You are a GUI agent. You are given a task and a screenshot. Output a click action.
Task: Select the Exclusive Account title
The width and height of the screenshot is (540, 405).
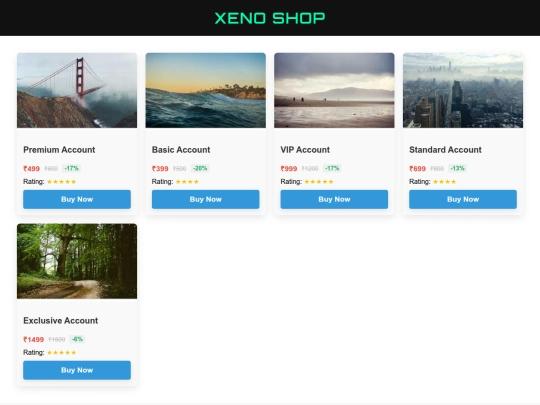pos(61,321)
